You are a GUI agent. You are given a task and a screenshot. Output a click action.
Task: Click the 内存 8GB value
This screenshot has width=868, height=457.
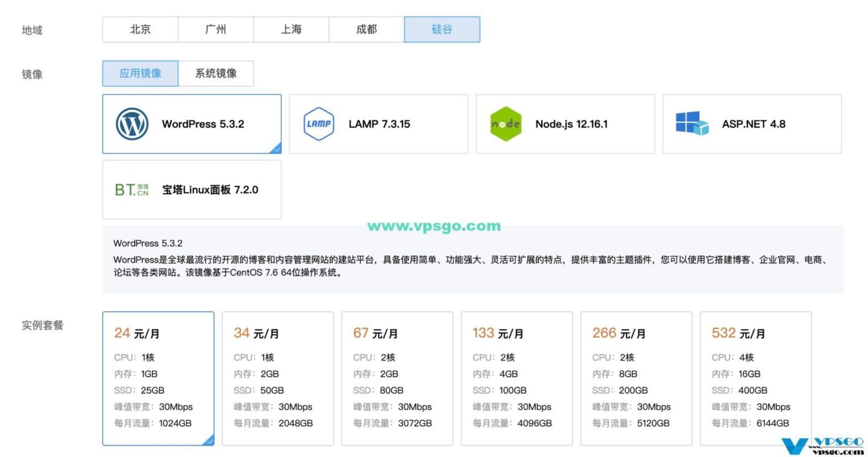(x=627, y=374)
